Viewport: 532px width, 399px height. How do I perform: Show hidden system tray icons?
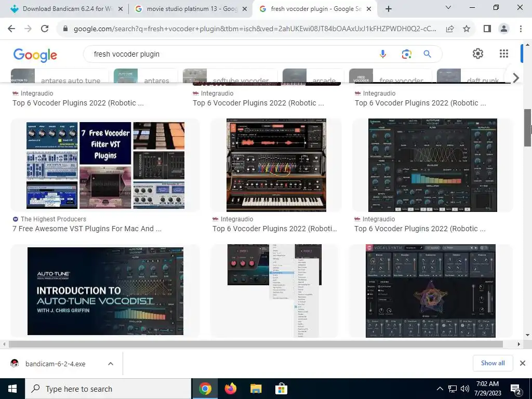tap(440, 389)
